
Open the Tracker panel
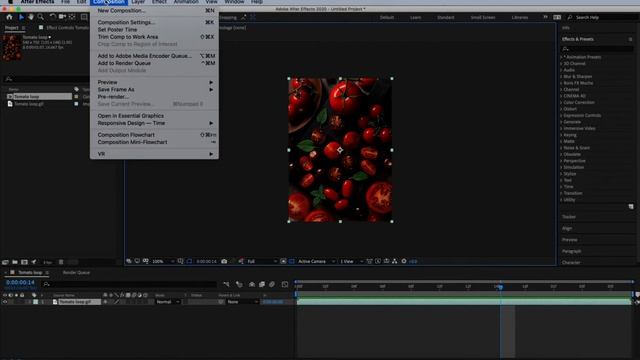pos(569,217)
